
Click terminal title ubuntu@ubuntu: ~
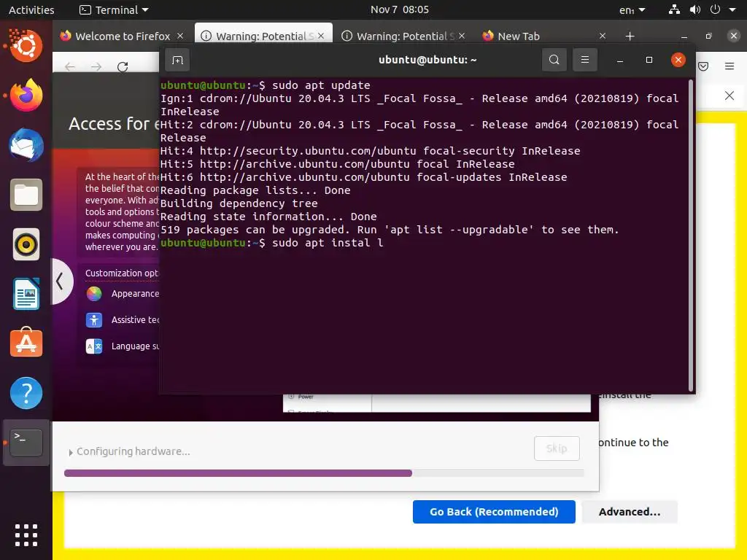[427, 60]
